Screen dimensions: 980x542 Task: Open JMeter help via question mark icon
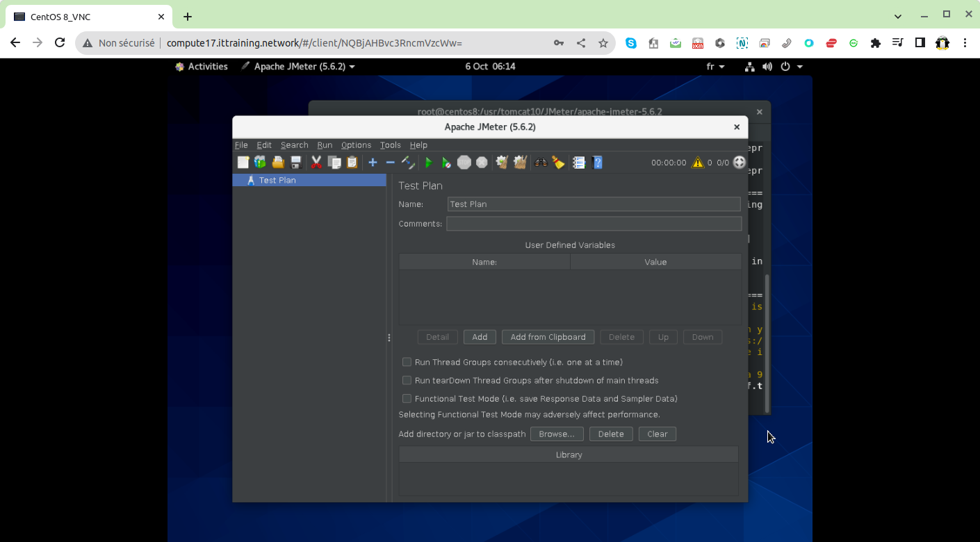(597, 163)
